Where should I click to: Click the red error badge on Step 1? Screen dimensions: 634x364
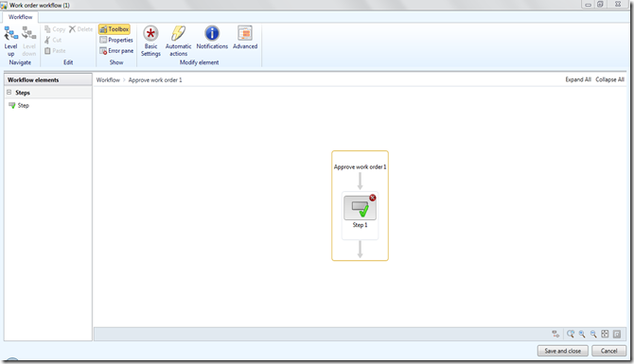pyautogui.click(x=373, y=198)
